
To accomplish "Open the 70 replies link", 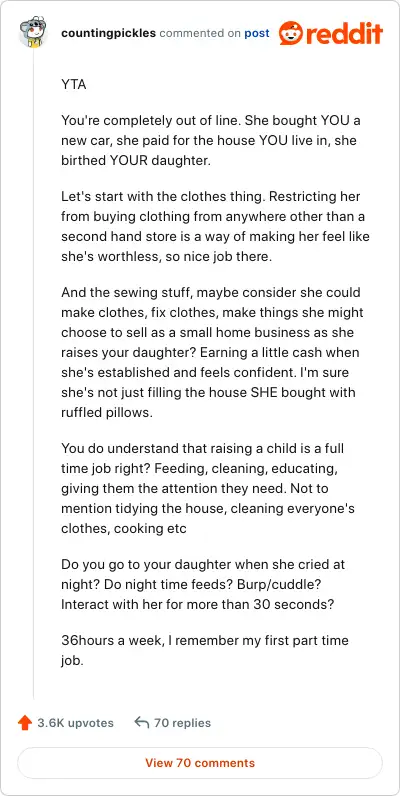I will pyautogui.click(x=182, y=722).
